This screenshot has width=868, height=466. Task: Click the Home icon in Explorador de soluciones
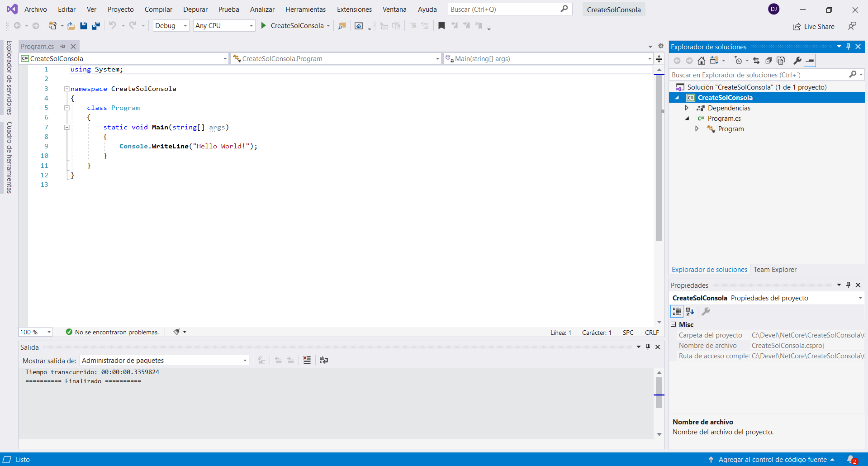[x=701, y=61]
